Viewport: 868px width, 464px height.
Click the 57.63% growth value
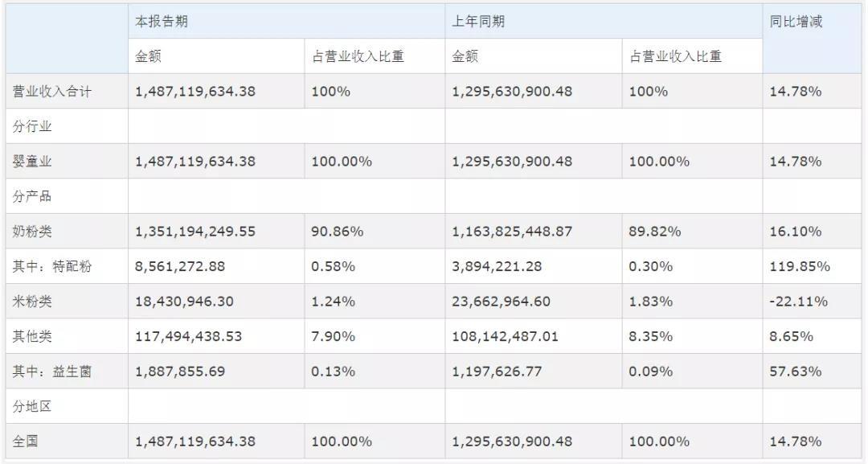pyautogui.click(x=796, y=372)
